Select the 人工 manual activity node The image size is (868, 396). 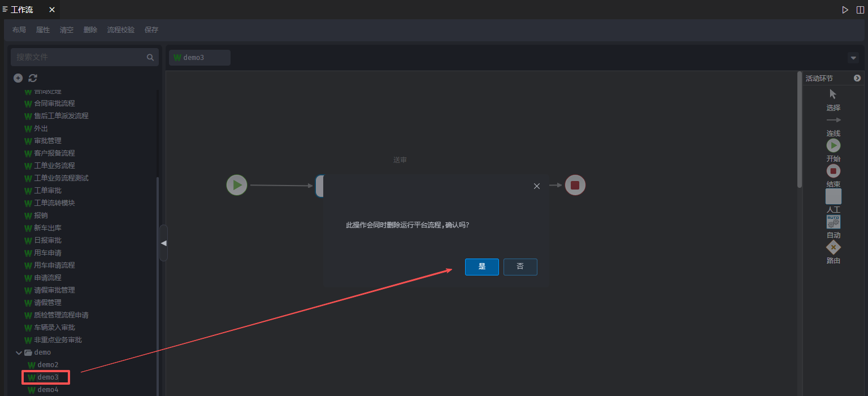tap(833, 196)
